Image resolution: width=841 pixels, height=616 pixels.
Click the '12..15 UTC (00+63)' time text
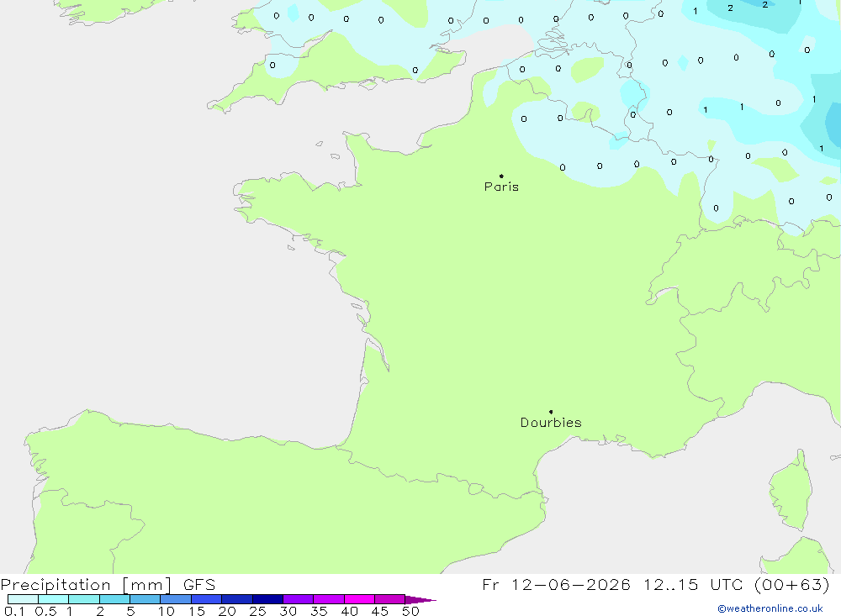pos(737,584)
